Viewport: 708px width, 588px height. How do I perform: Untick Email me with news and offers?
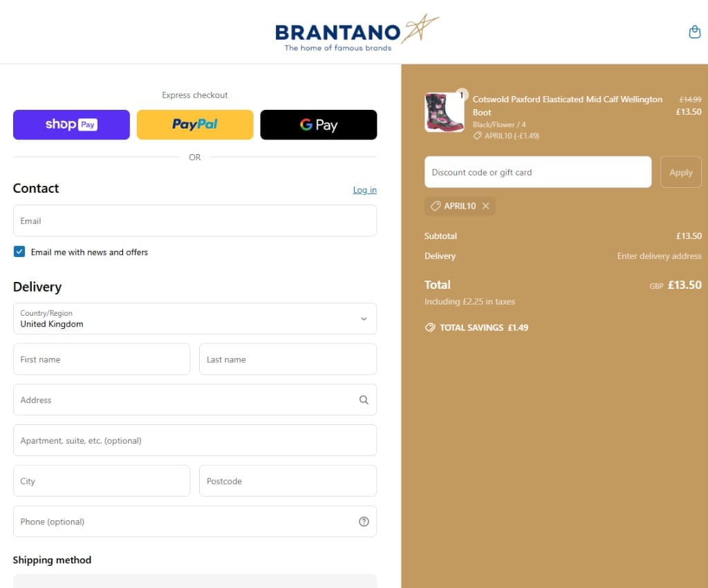click(x=19, y=252)
